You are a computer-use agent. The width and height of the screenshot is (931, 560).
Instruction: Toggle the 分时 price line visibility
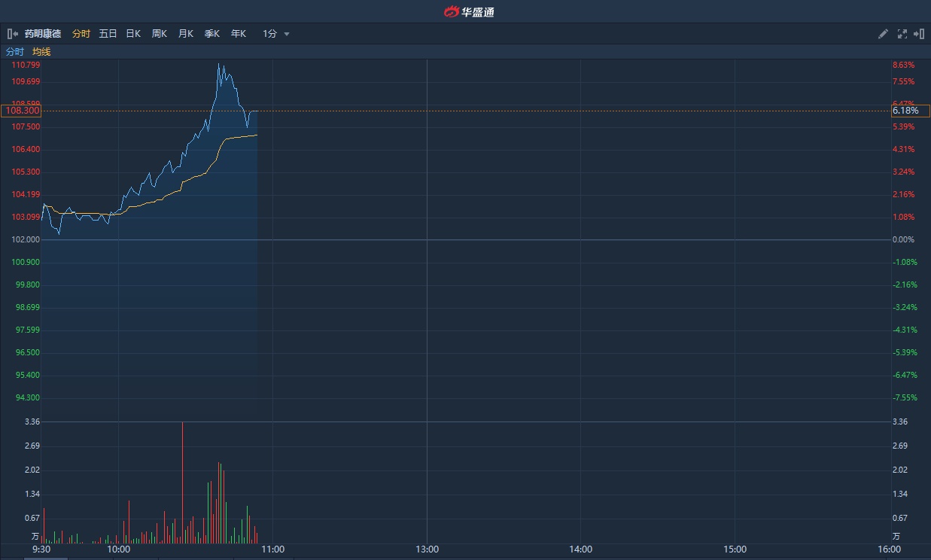(x=15, y=52)
